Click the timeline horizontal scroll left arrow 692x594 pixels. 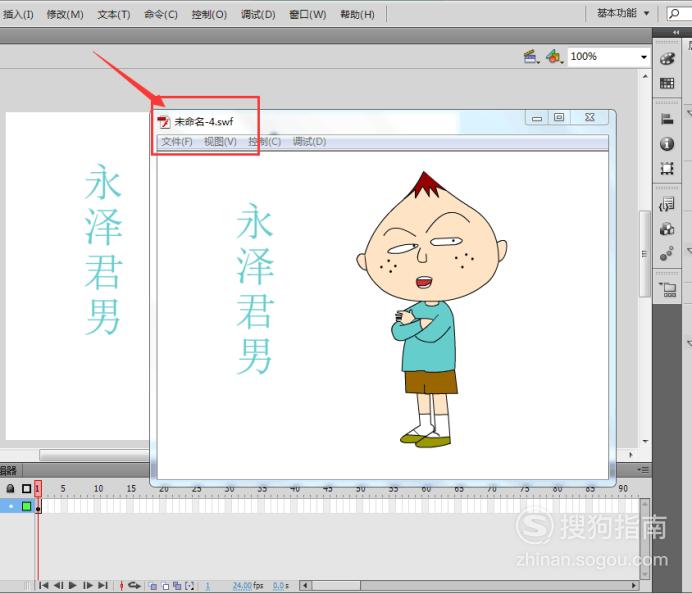304,586
